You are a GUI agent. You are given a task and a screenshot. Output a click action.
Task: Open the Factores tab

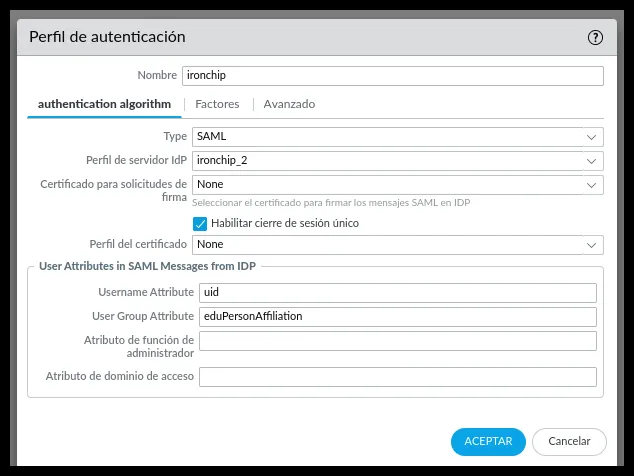coord(217,104)
